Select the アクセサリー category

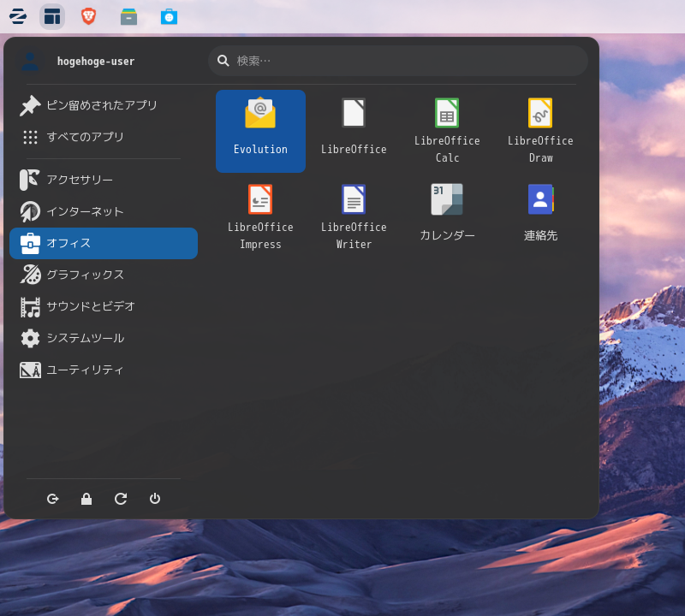(x=104, y=180)
